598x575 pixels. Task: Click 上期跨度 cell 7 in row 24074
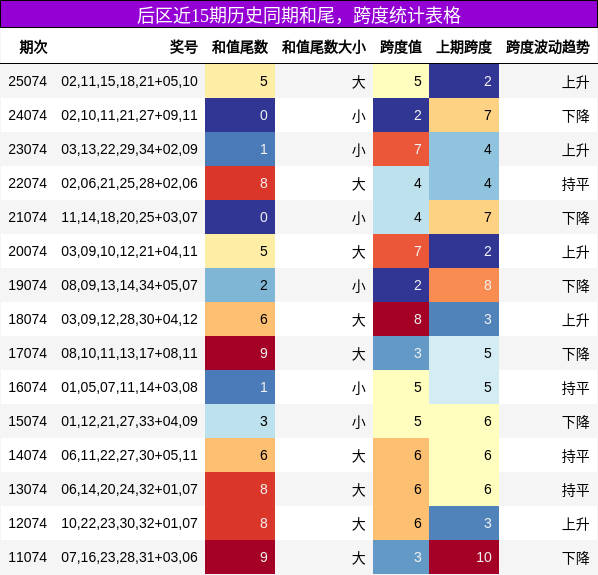coord(464,115)
